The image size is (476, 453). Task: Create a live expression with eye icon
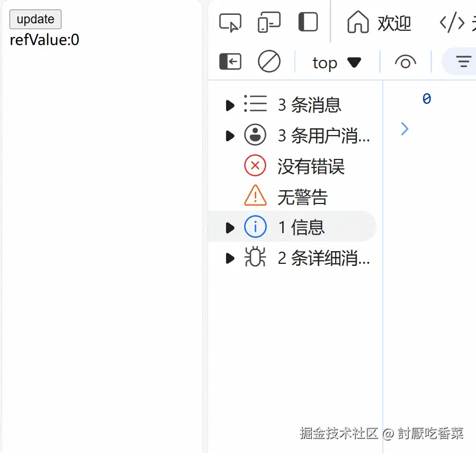click(405, 62)
